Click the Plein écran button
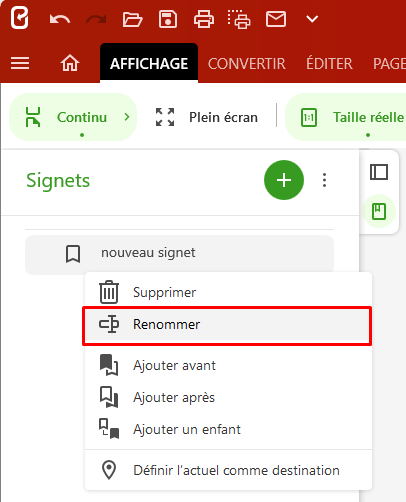Screen dimensions: 406x502 (207, 117)
